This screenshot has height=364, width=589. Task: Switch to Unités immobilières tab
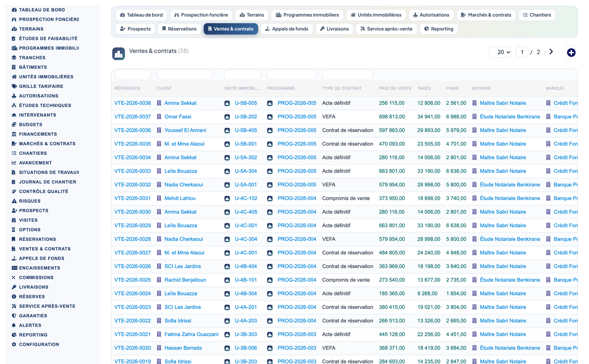376,15
